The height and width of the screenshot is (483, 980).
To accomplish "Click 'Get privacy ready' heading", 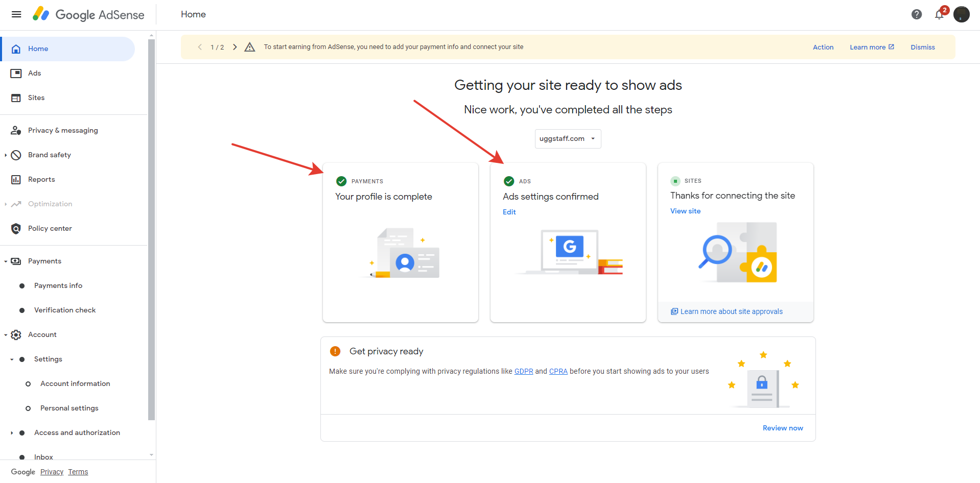I will [x=386, y=351].
